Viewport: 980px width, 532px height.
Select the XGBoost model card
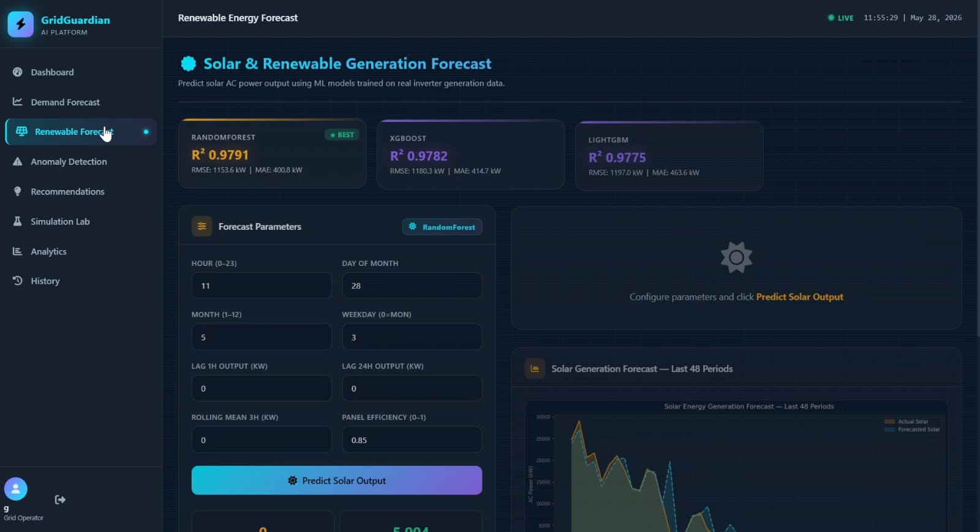point(471,154)
